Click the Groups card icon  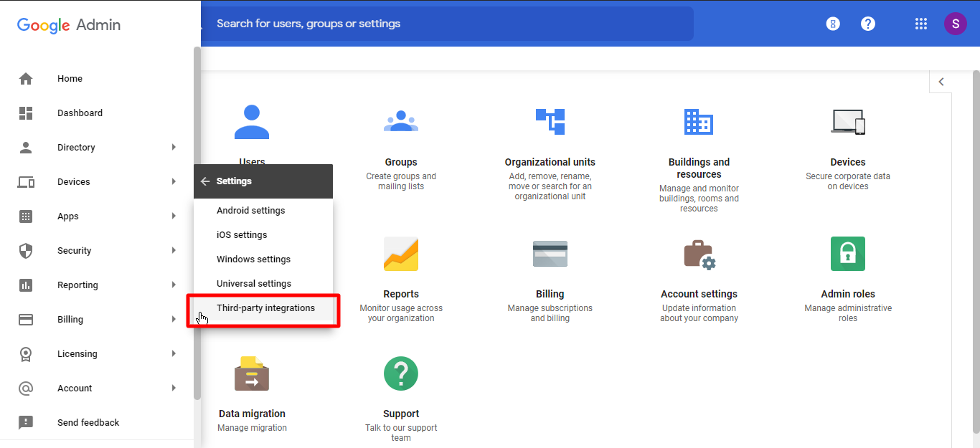[x=400, y=122]
